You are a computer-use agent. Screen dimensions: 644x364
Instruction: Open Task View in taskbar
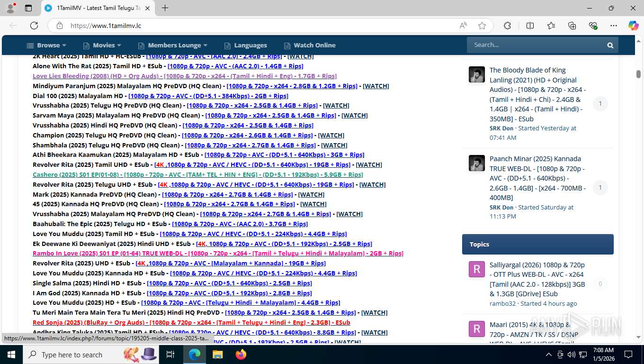point(170,355)
